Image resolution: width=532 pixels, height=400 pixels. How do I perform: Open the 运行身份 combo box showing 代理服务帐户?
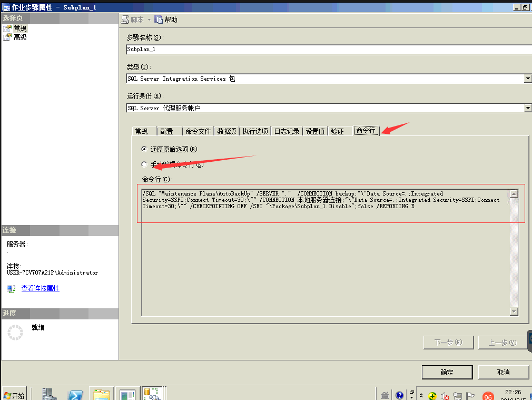pos(329,109)
